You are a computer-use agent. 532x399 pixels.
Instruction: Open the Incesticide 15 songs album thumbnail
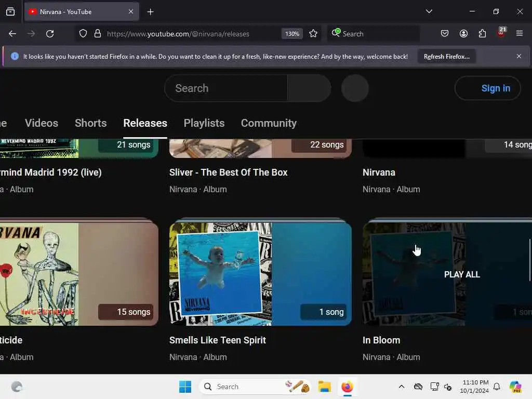[x=79, y=274]
